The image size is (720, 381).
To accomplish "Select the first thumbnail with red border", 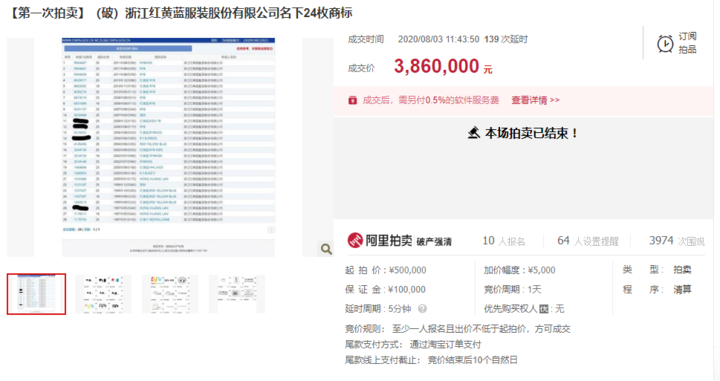I will 36,294.
